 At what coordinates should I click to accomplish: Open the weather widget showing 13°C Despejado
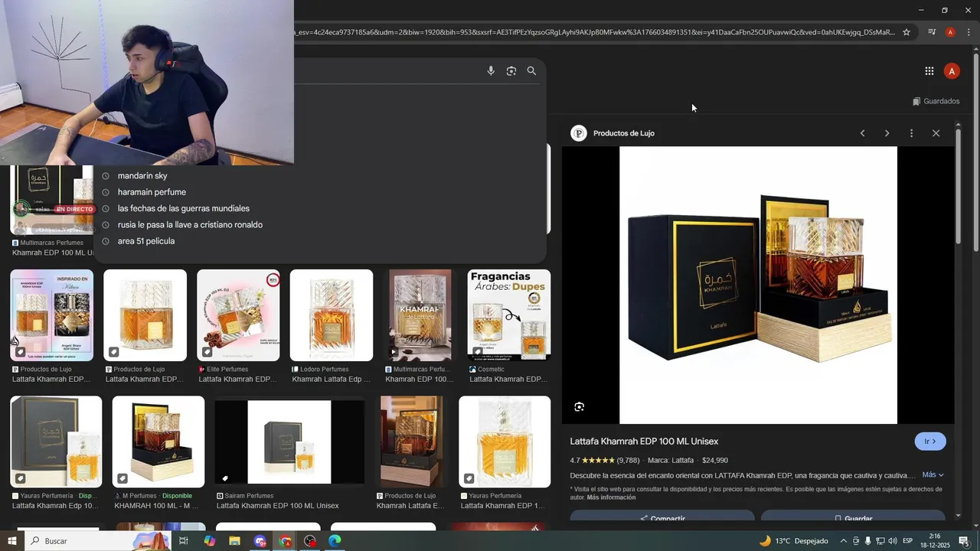click(793, 541)
